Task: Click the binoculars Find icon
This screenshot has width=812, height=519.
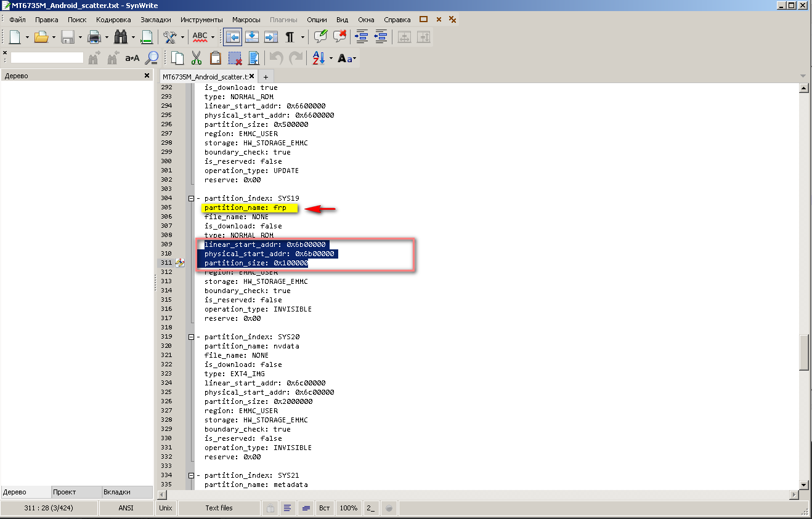Action: click(x=121, y=38)
